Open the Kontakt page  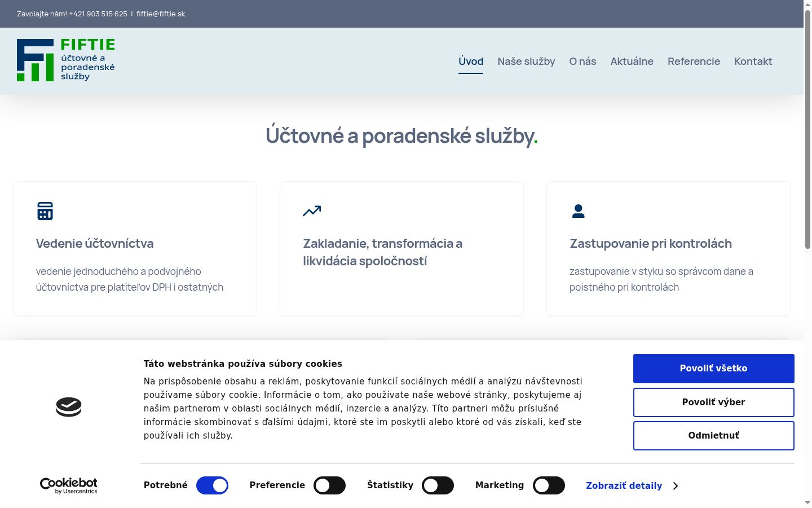tap(753, 62)
